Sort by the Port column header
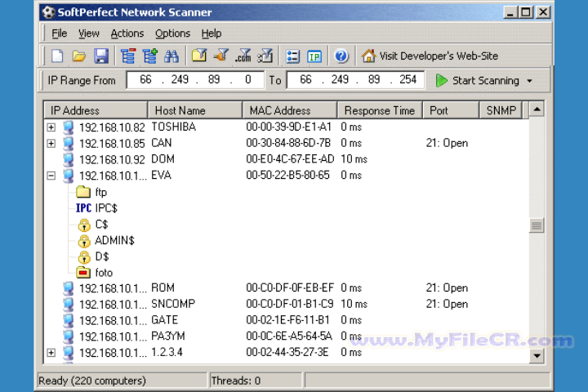 pos(451,111)
